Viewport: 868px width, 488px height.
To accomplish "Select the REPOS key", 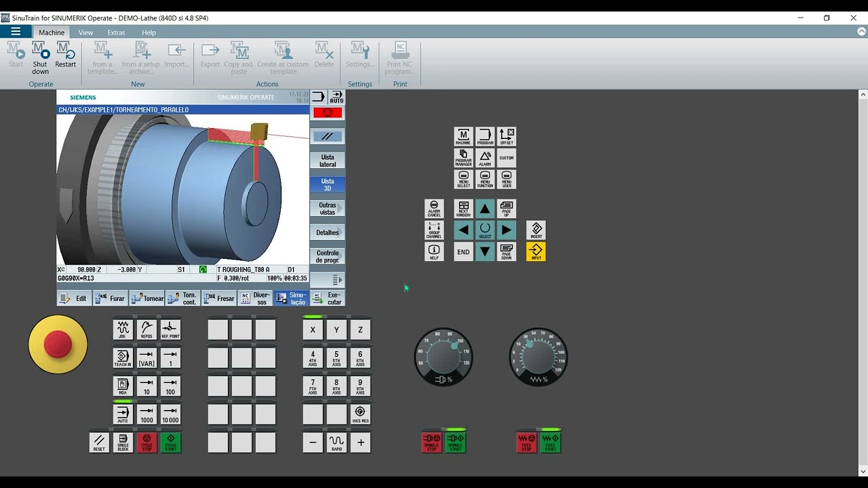I will (x=146, y=329).
